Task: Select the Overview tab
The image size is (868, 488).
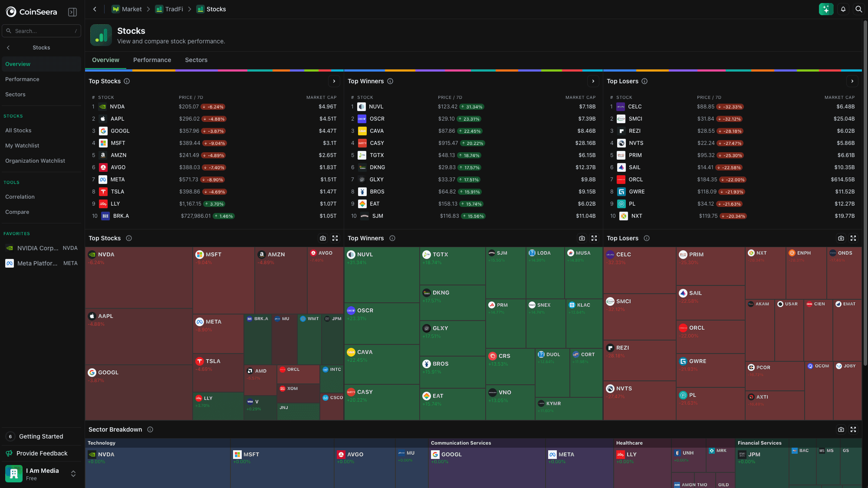Action: coord(105,60)
